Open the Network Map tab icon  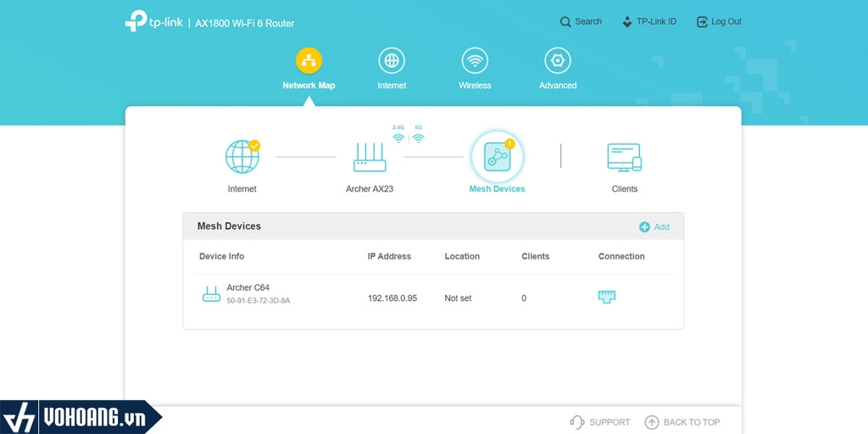pos(309,60)
